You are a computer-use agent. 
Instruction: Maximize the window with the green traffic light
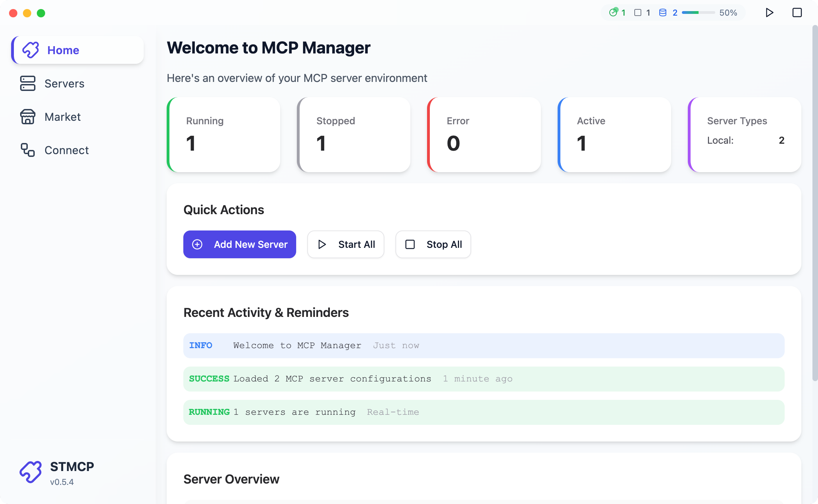point(41,13)
